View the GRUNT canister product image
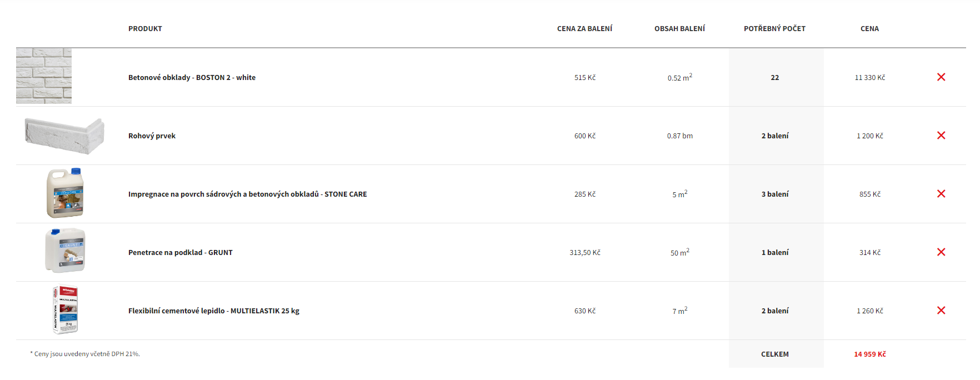 (x=65, y=251)
